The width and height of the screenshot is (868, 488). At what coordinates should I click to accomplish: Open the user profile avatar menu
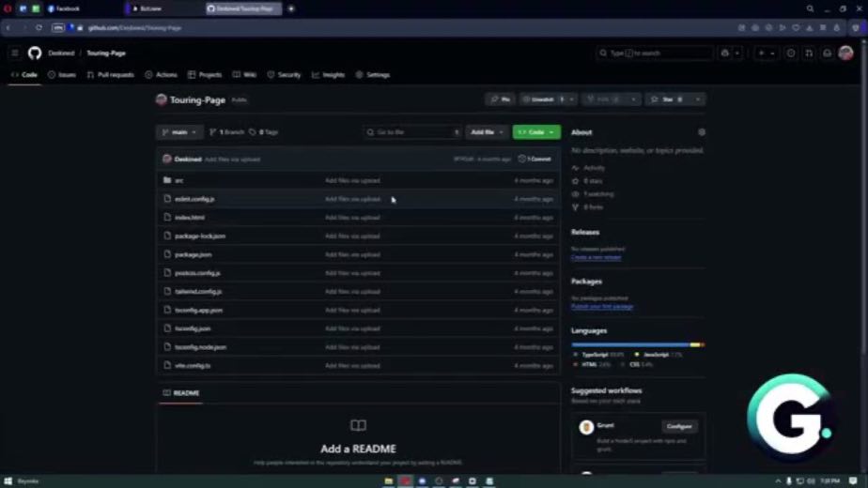tap(845, 53)
